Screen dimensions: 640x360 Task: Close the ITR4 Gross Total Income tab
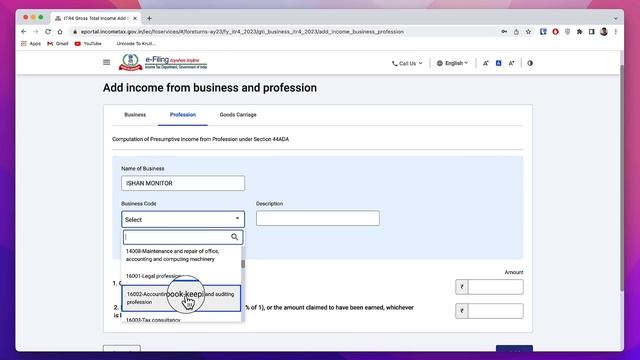click(x=135, y=18)
